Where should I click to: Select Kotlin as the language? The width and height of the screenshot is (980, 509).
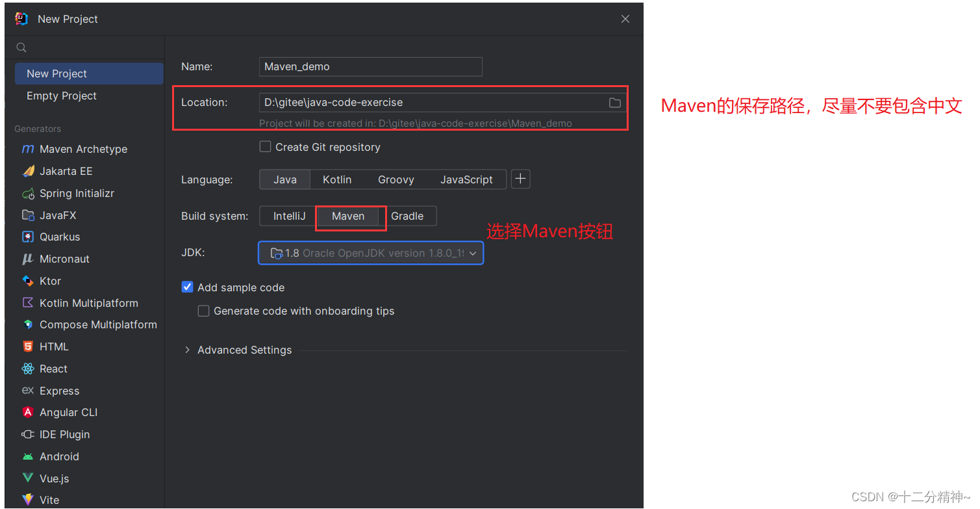pyautogui.click(x=337, y=179)
